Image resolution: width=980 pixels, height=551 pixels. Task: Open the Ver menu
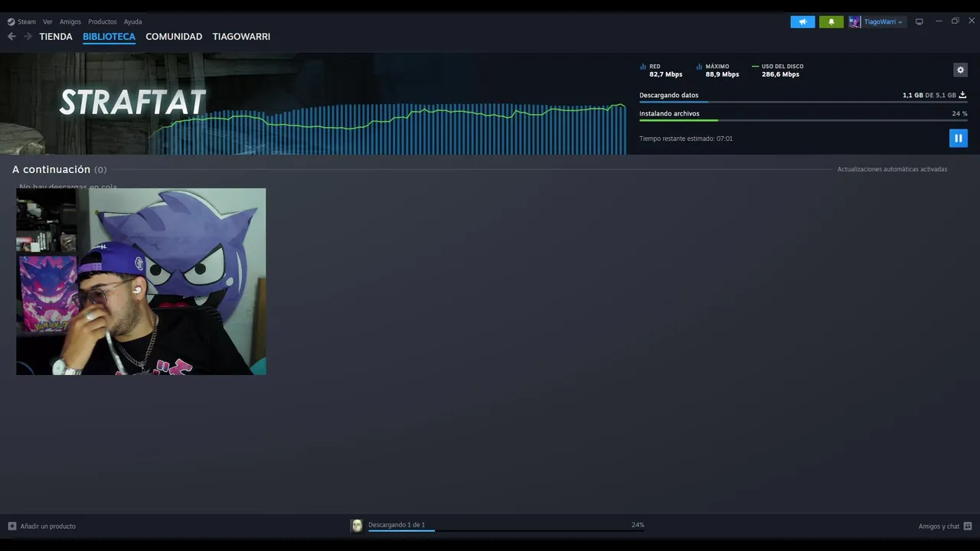(47, 22)
